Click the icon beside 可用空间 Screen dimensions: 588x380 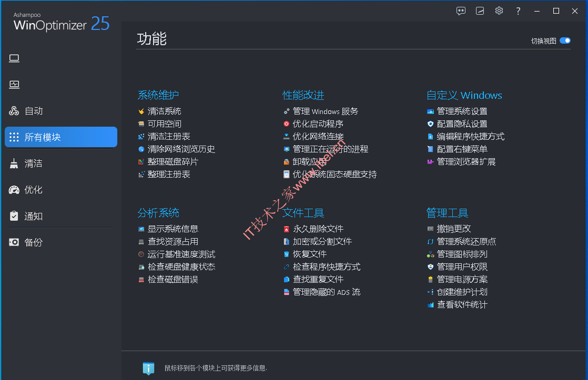[141, 124]
